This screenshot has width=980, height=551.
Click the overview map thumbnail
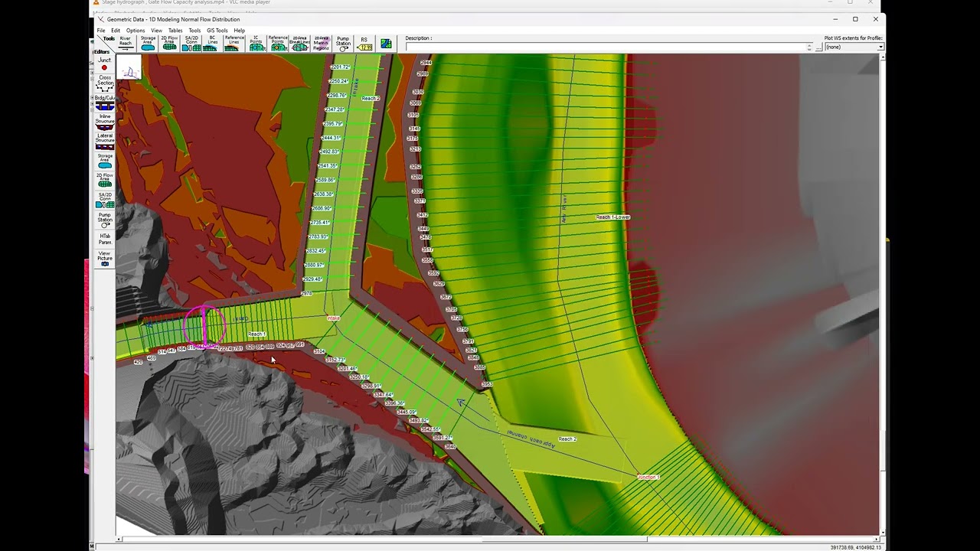pyautogui.click(x=129, y=67)
